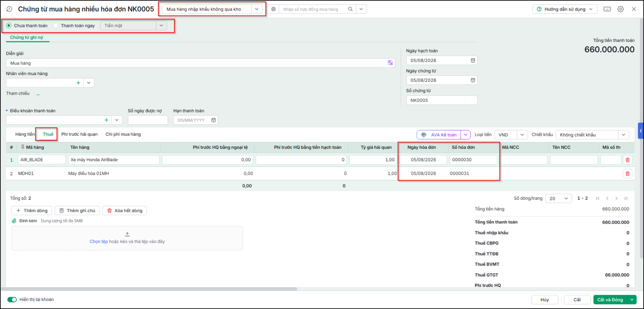Image resolution: width=644 pixels, height=309 pixels.
Task: Click the Máy điều hòa 01MH row name
Action: [89, 174]
